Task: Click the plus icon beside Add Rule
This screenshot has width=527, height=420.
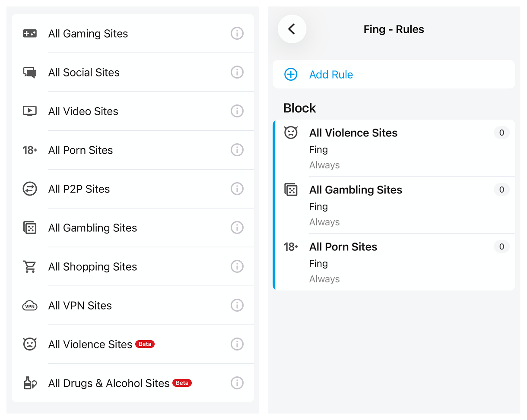Action: [x=291, y=74]
